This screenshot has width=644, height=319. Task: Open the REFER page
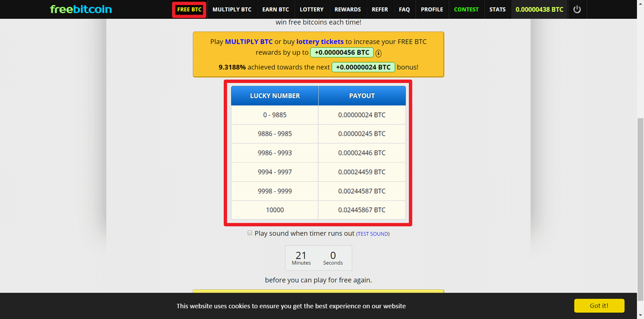[380, 9]
